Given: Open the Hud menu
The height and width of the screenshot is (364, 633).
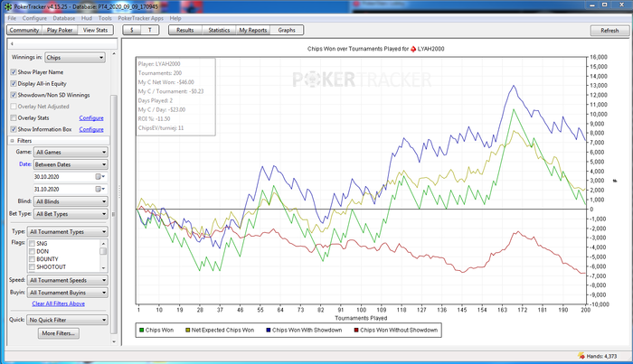Looking at the screenshot, I should [x=87, y=18].
